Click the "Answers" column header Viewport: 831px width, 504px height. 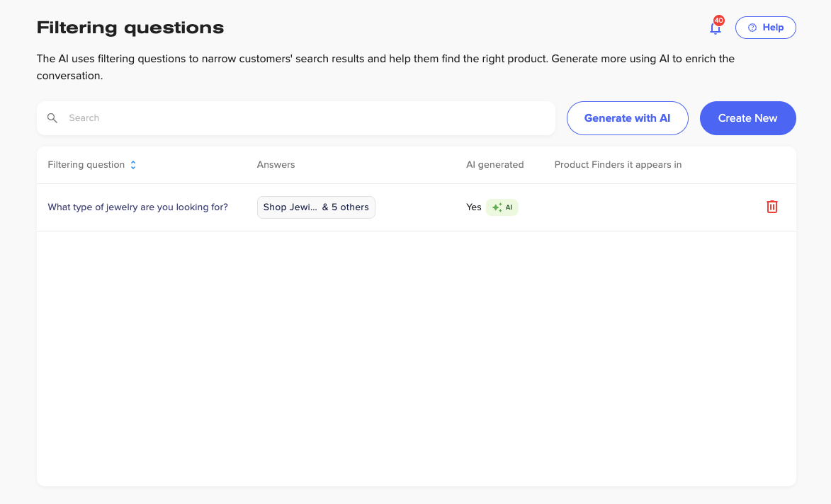pos(276,165)
